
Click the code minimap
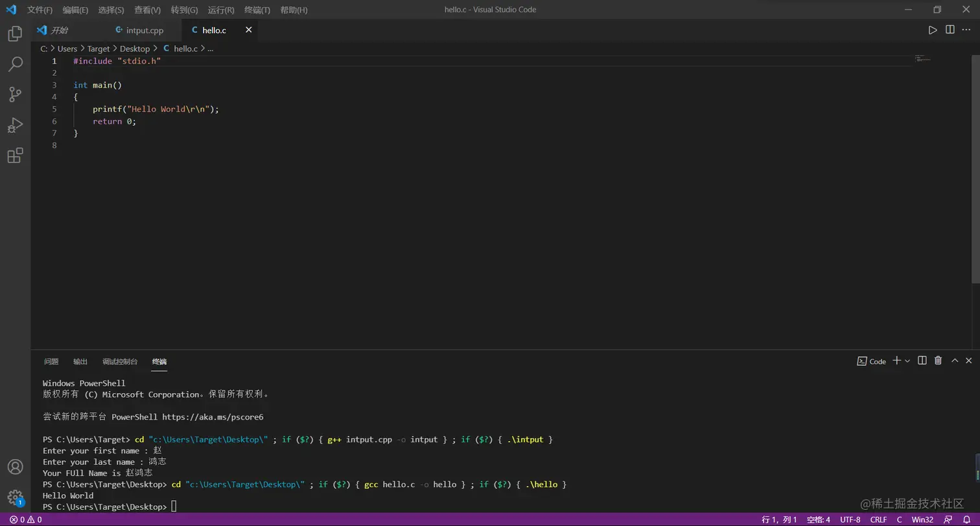coord(922,59)
